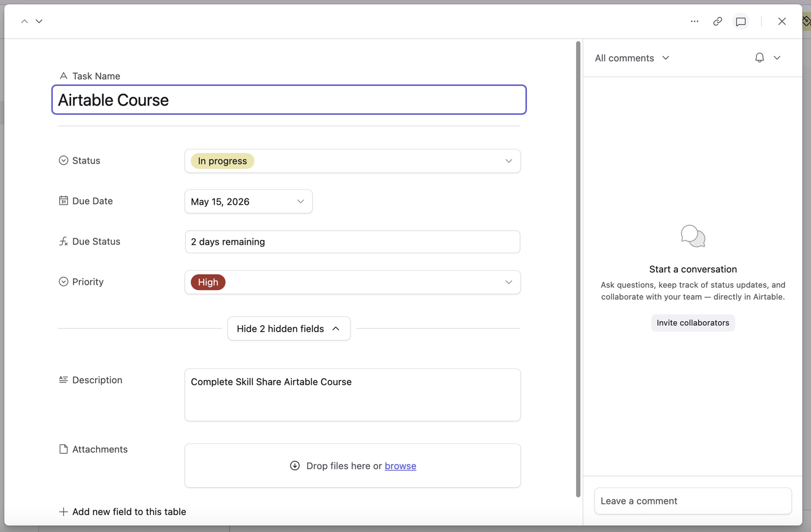Image resolution: width=811 pixels, height=532 pixels.
Task: Open notification bell settings
Action: coord(759,58)
